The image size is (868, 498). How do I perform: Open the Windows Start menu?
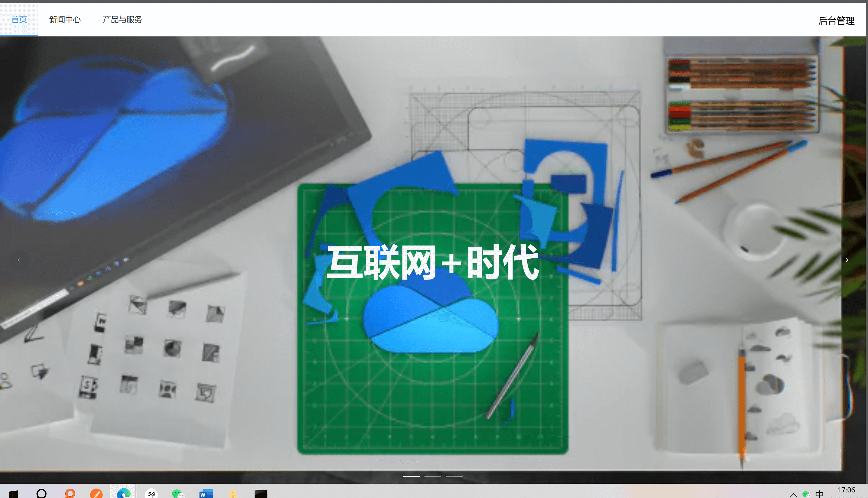click(x=13, y=494)
